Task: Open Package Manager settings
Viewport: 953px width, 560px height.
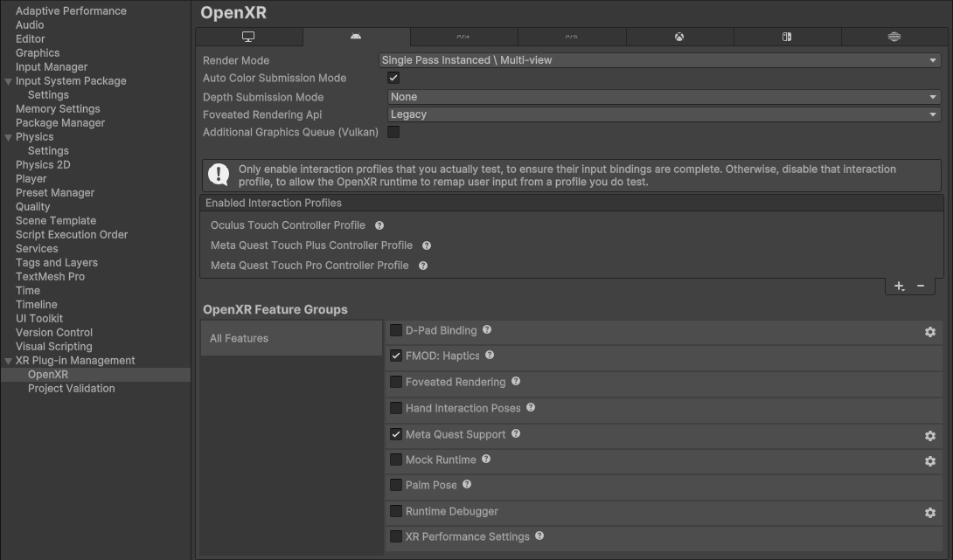Action: point(60,122)
